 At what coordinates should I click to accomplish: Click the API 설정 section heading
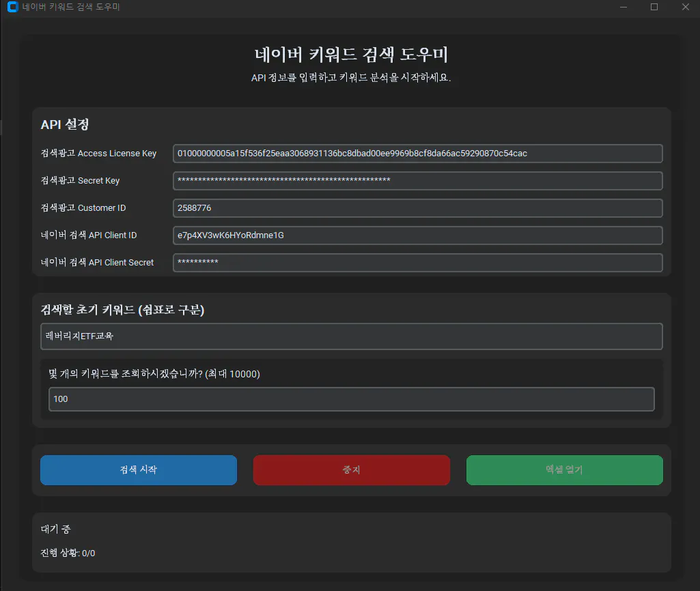point(65,124)
